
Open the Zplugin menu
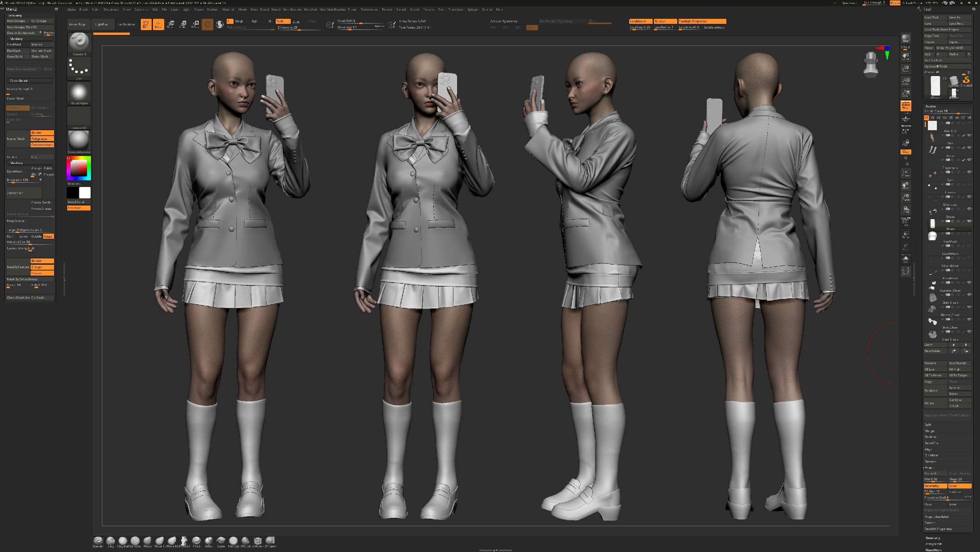pos(473,9)
